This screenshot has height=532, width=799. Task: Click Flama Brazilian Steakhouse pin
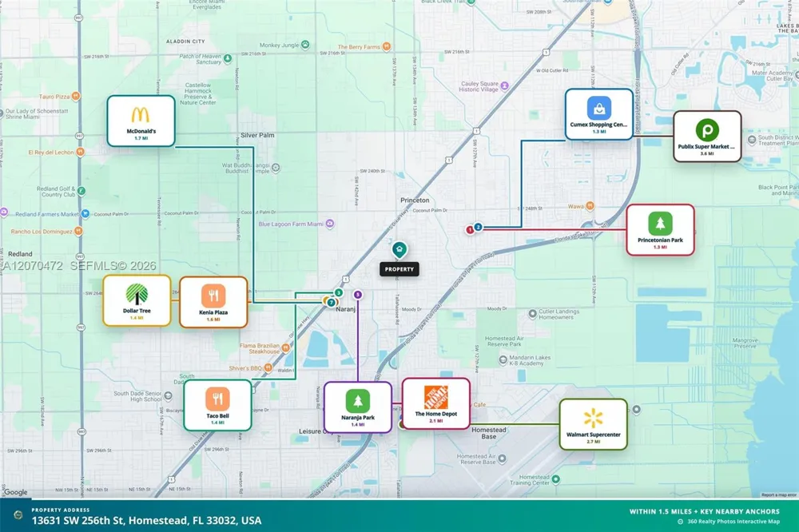click(x=286, y=348)
